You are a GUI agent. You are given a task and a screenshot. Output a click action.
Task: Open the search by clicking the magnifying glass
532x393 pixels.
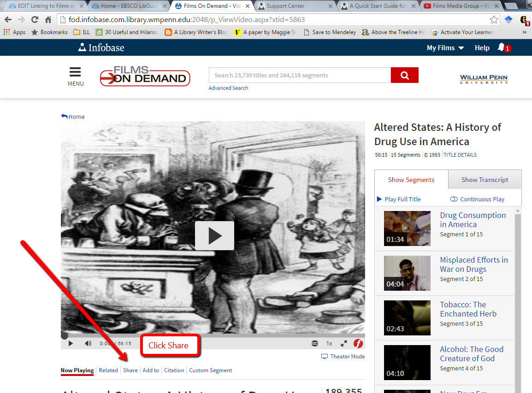click(x=404, y=75)
